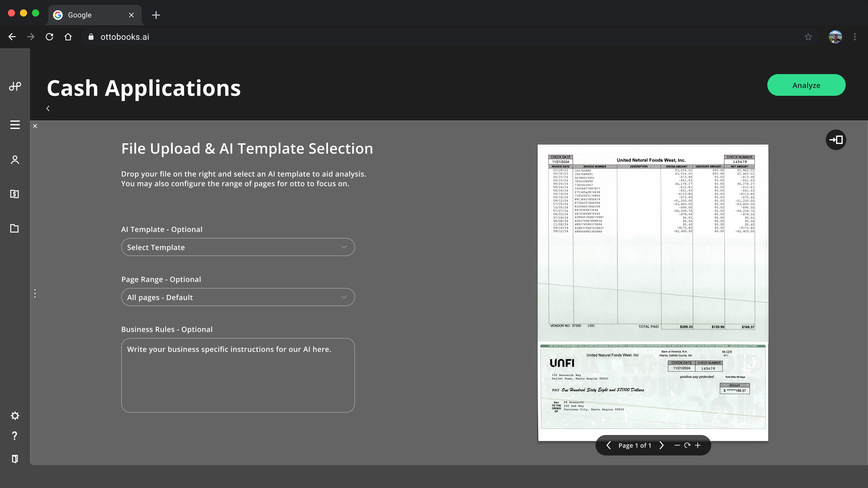Screen dimensions: 868x488
Task: Click the back chevron under Cash Applications
Action: click(48, 108)
